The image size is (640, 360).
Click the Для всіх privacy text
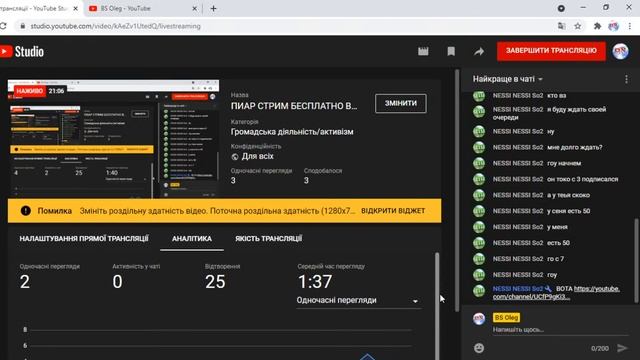[258, 156]
